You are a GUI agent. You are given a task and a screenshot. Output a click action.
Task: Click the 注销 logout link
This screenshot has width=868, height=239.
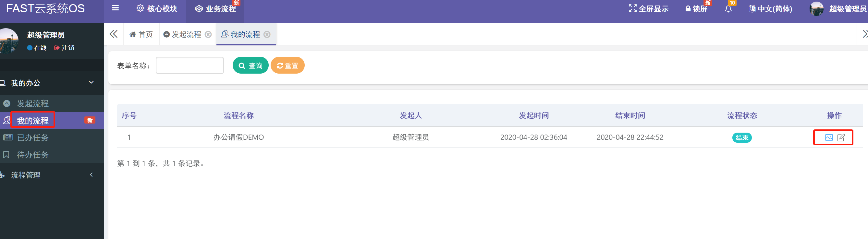(x=64, y=48)
